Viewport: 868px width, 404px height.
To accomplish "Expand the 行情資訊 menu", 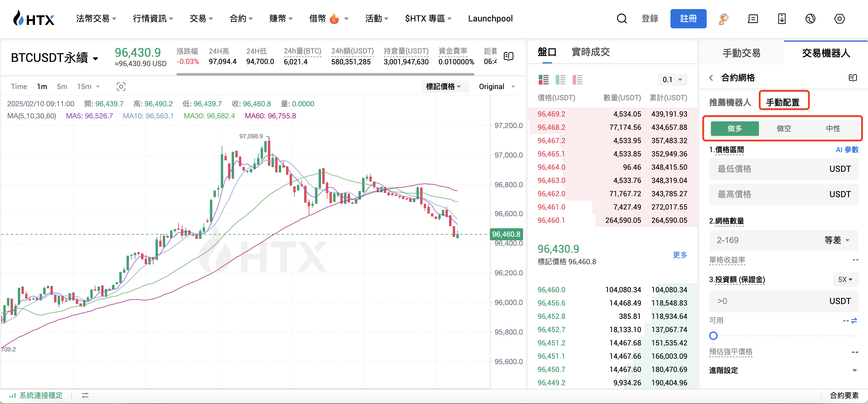I will [x=153, y=18].
